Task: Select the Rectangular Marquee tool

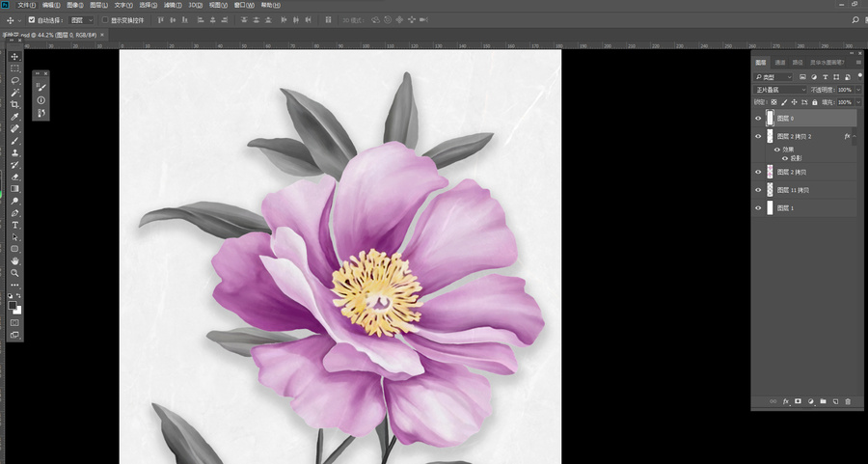Action: 14,68
